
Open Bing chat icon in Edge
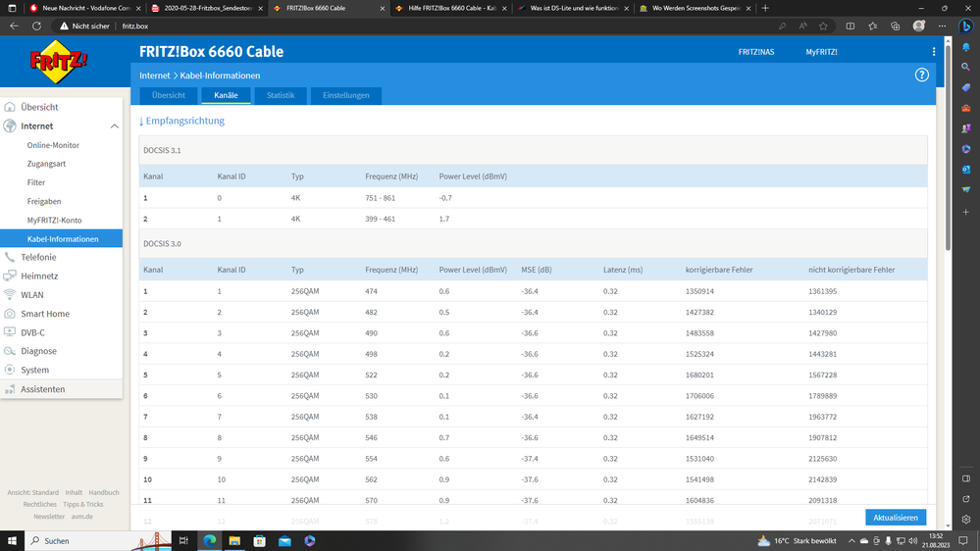point(965,26)
